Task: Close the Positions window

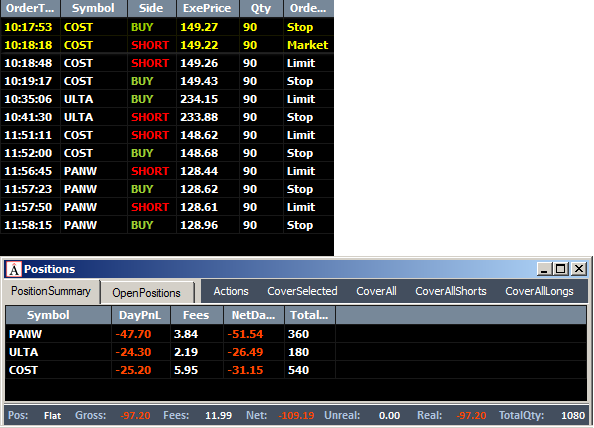Action: tap(578, 269)
